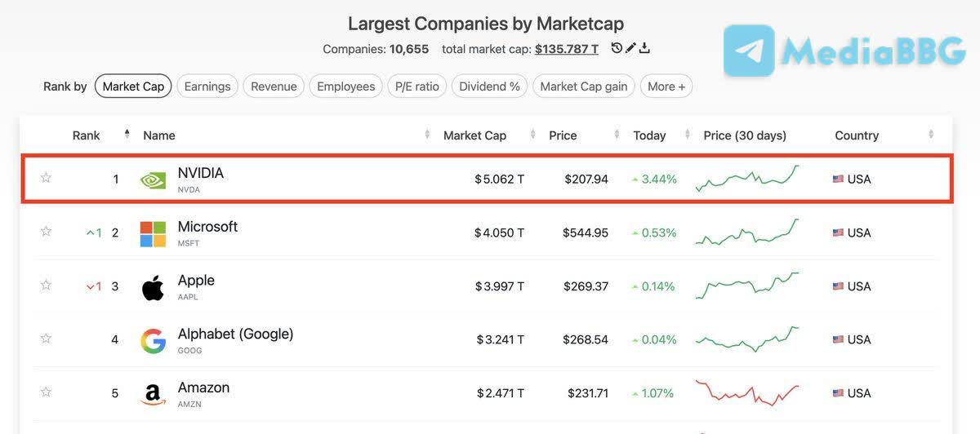Click the Amazon logo icon
980x434 pixels.
click(x=153, y=395)
